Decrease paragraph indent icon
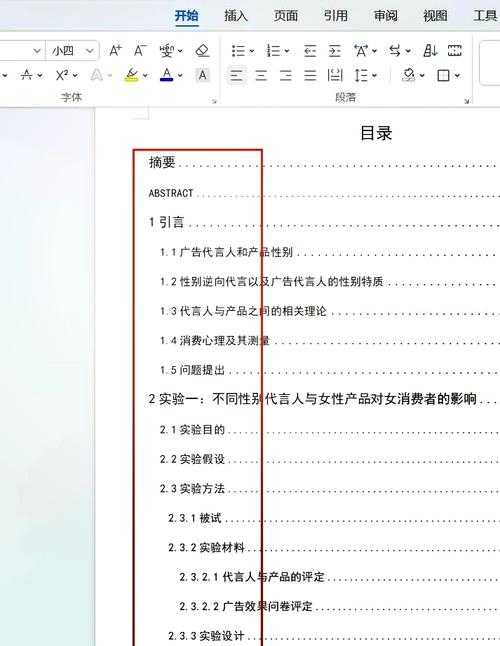This screenshot has height=646, width=500. click(x=310, y=51)
